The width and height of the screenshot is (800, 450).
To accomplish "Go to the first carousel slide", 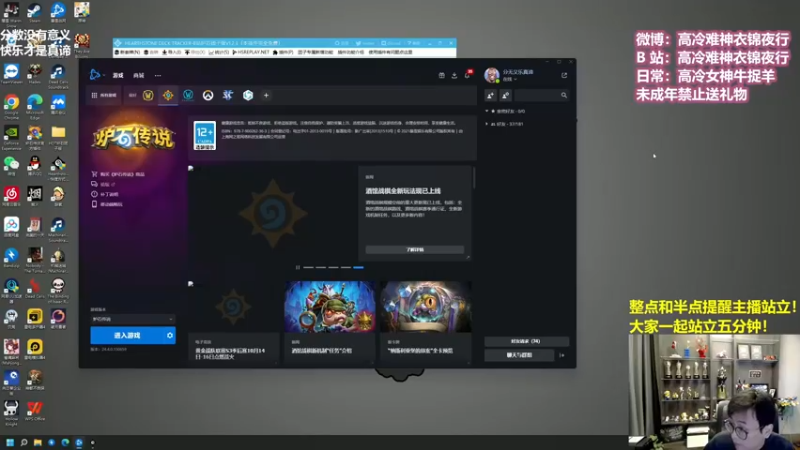I will point(308,267).
